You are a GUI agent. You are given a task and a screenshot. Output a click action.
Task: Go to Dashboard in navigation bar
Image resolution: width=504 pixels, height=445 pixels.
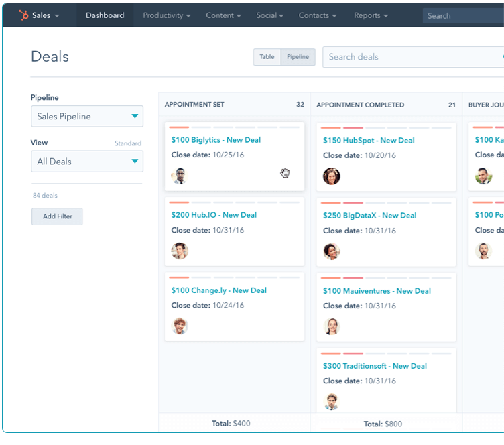click(x=105, y=15)
